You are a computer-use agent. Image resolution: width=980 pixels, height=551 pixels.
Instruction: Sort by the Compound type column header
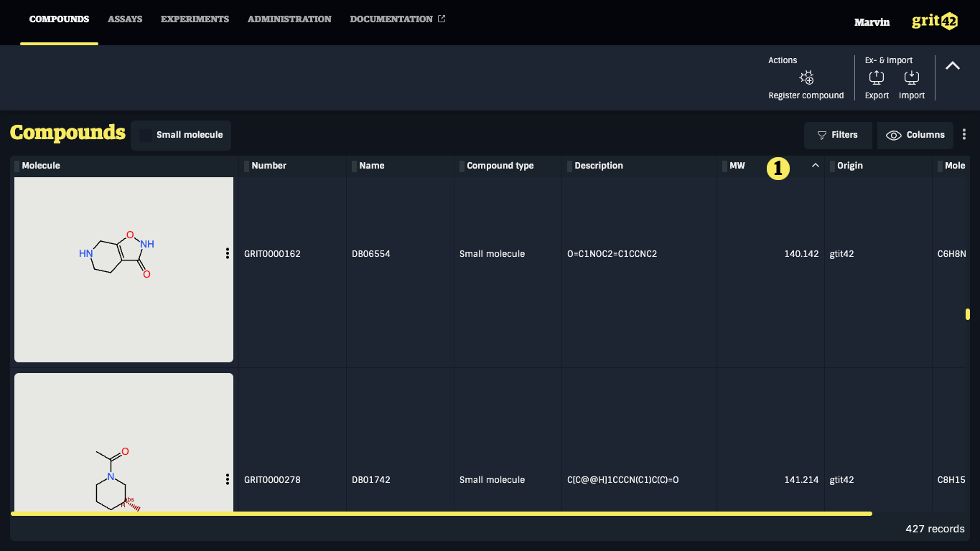coord(500,166)
